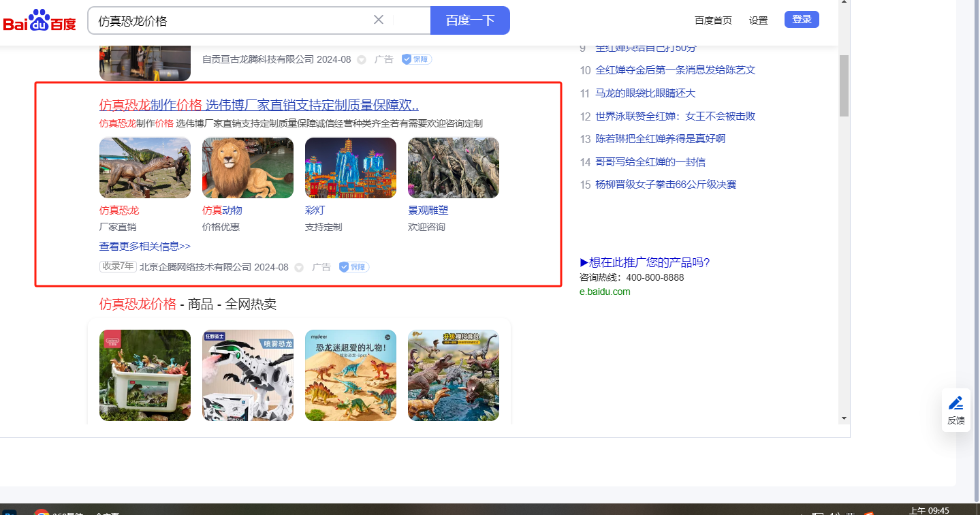The height and width of the screenshot is (515, 980).
Task: Open hot search item 哥哥写给全红婵的一封信
Action: [650, 162]
